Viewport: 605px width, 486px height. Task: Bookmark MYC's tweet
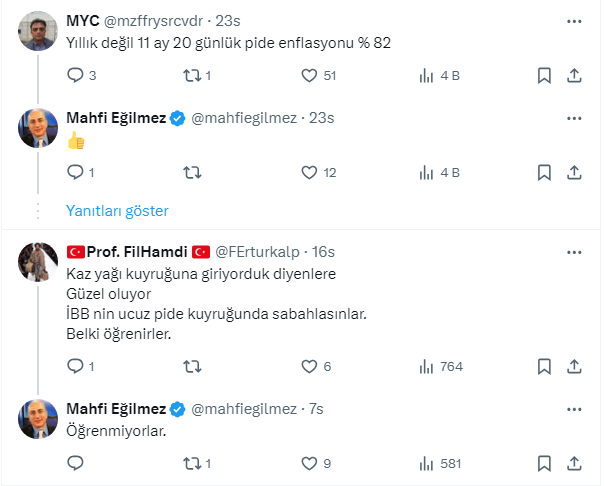(x=543, y=75)
